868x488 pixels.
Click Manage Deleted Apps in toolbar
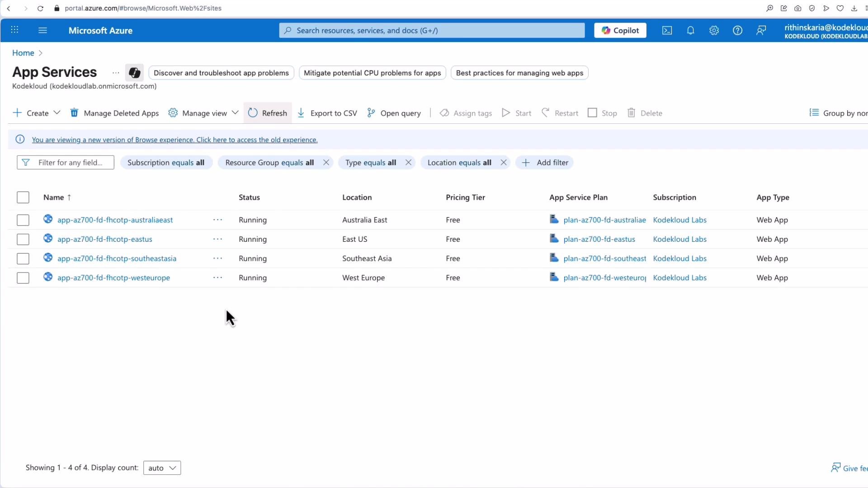click(114, 113)
